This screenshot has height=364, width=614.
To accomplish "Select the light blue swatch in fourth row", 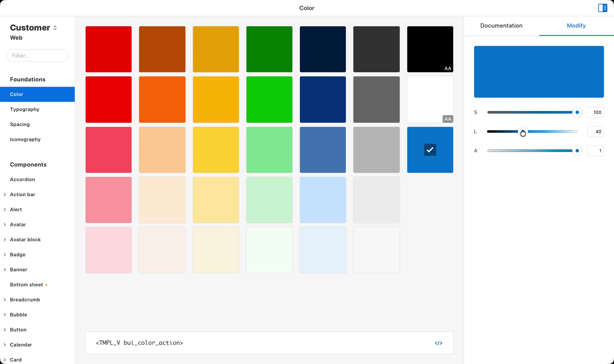I will tap(323, 200).
